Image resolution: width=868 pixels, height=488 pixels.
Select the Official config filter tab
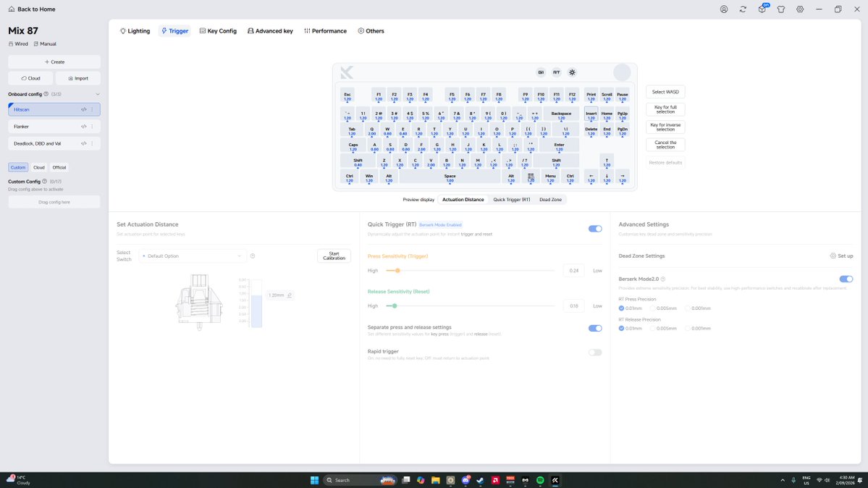[59, 167]
